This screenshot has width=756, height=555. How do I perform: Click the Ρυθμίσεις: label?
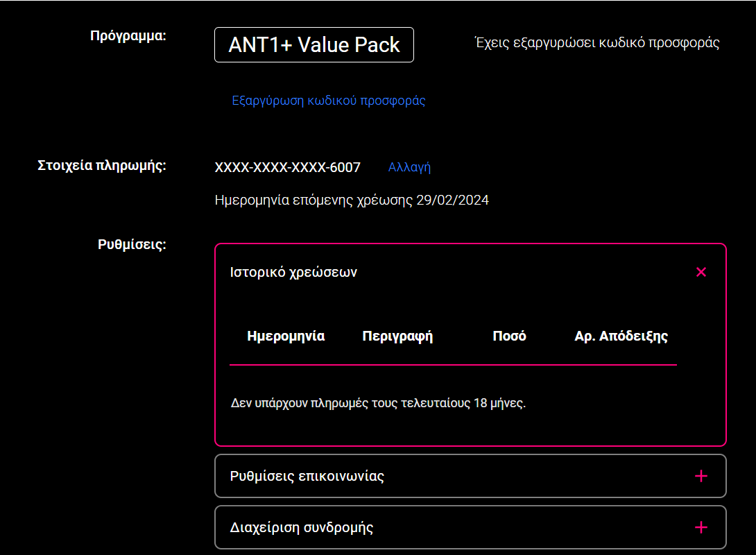[x=132, y=244]
